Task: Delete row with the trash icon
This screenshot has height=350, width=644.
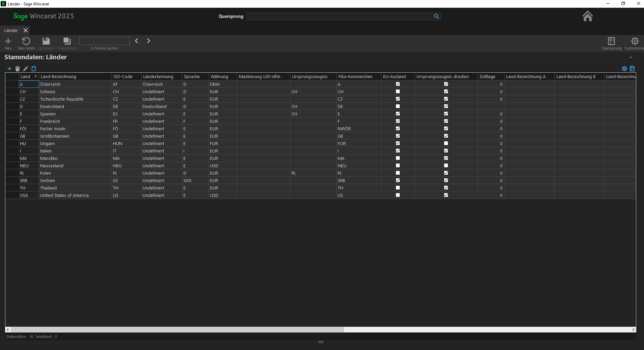Action: tap(18, 69)
